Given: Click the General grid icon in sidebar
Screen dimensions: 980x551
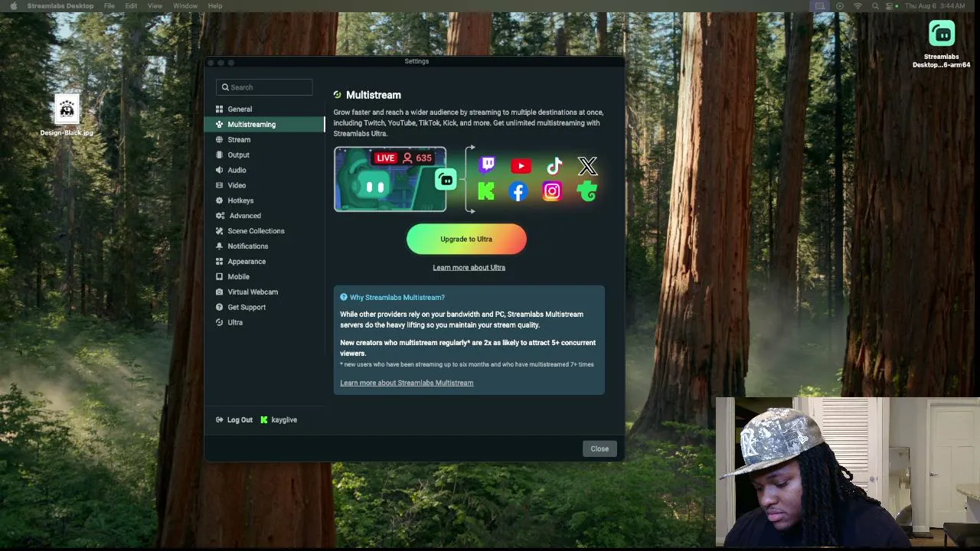Looking at the screenshot, I should pyautogui.click(x=220, y=109).
